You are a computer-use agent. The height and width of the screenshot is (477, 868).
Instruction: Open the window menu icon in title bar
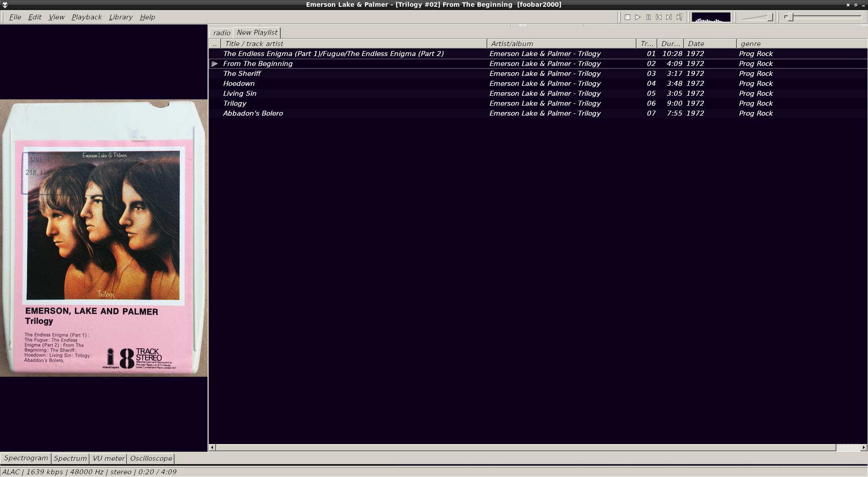[x=5, y=5]
